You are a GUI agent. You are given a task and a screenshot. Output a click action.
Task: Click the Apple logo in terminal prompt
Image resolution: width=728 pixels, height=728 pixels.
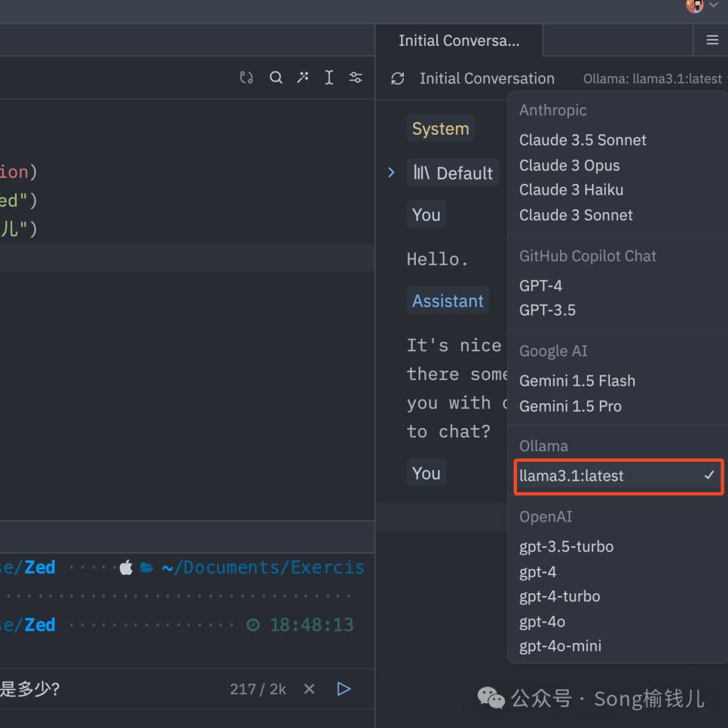pyautogui.click(x=126, y=568)
